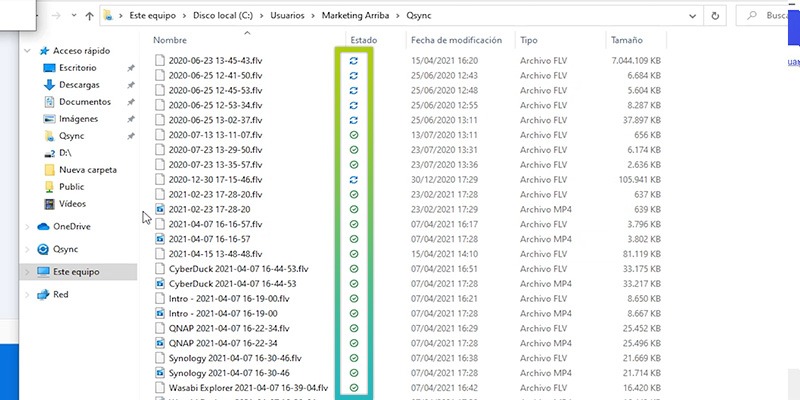The image size is (800, 400).
Task: Select file Synology 2021-04-07 16-30-46.flv
Action: 235,358
